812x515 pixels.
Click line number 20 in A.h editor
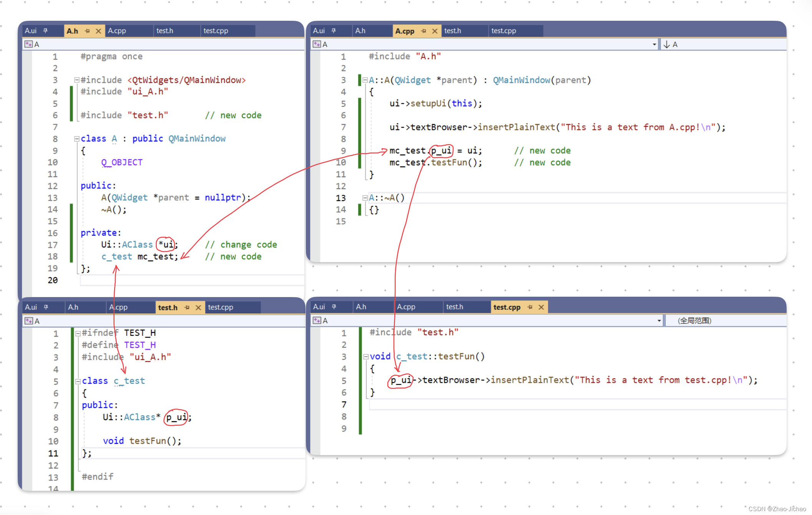pyautogui.click(x=53, y=280)
